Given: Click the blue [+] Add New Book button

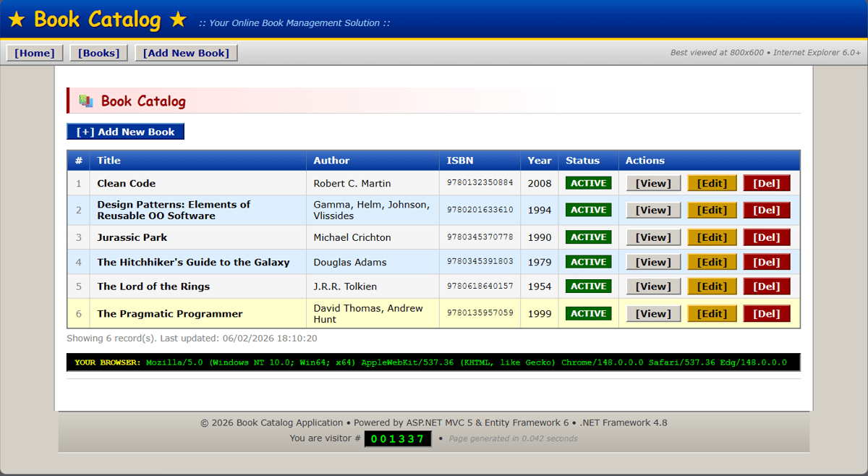Looking at the screenshot, I should coord(126,132).
